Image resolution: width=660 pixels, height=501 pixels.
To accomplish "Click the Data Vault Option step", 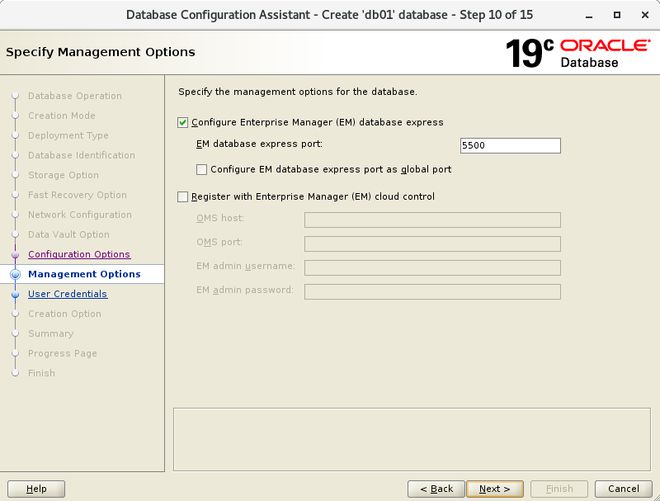I will [x=69, y=235].
